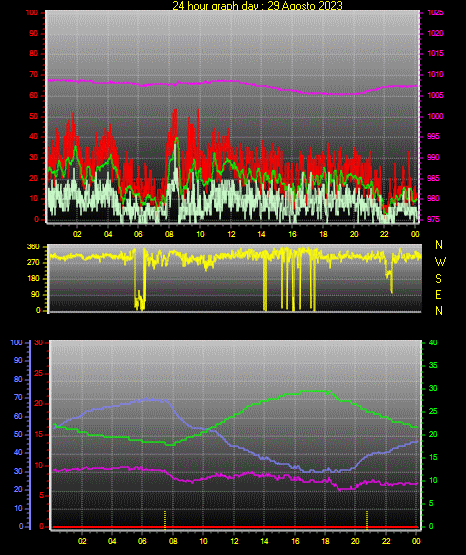
Task: Click the '06' hour label on bottom chart
Action: (142, 541)
